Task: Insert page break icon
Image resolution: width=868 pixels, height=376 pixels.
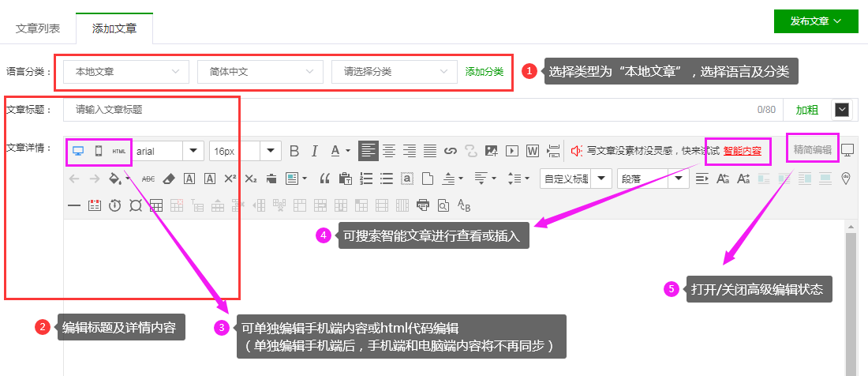Action: point(553,151)
